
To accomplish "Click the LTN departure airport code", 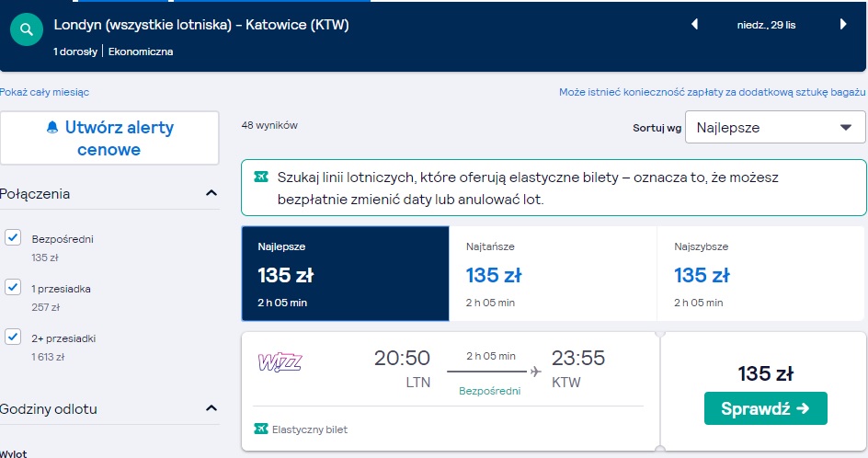I will (418, 383).
